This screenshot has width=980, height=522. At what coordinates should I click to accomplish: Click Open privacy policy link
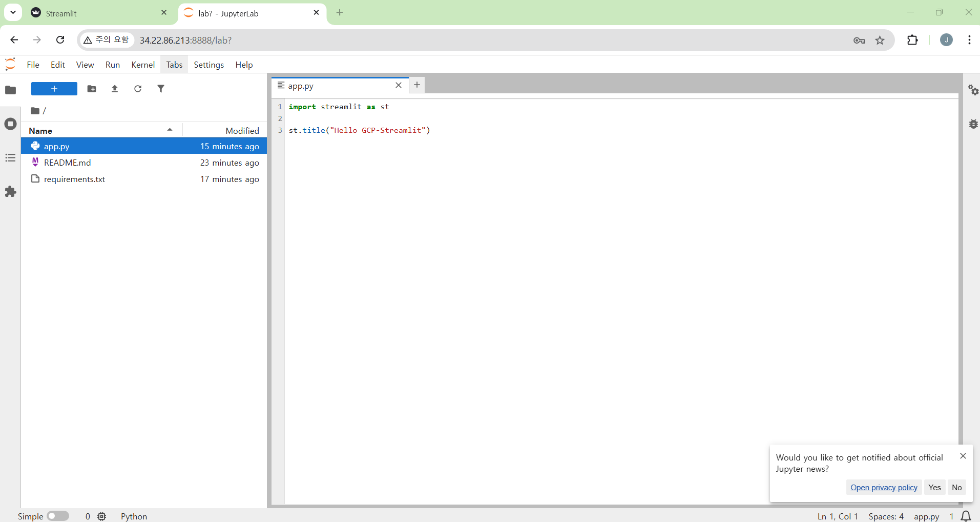[884, 488]
